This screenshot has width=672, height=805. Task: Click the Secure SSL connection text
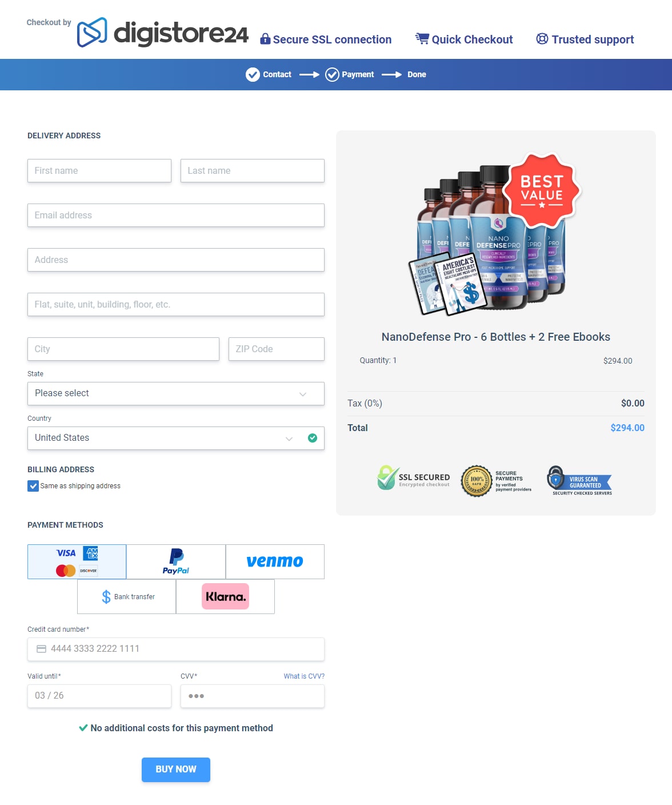333,39
